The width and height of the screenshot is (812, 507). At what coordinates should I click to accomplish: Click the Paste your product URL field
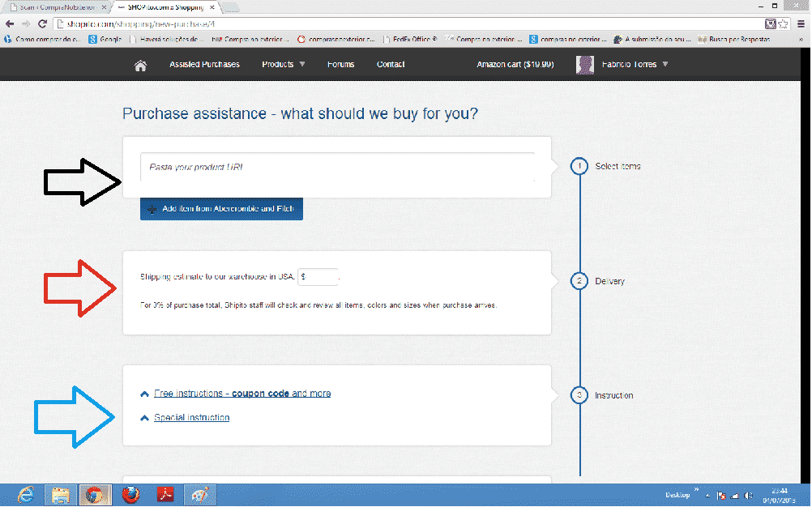point(336,167)
